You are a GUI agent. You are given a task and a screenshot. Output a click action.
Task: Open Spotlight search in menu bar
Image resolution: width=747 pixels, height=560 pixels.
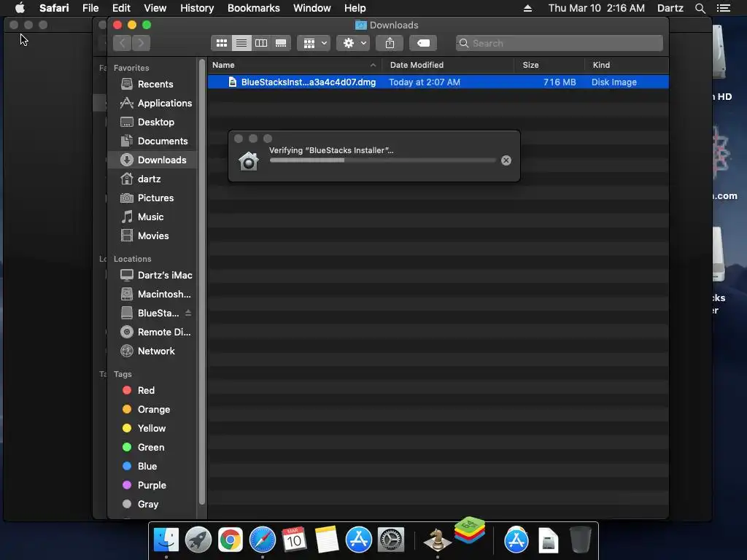[700, 8]
